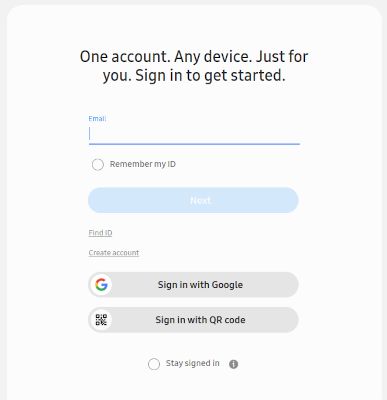Click the Stay signed in label text
Screen dimensions: 387x400
click(193, 363)
